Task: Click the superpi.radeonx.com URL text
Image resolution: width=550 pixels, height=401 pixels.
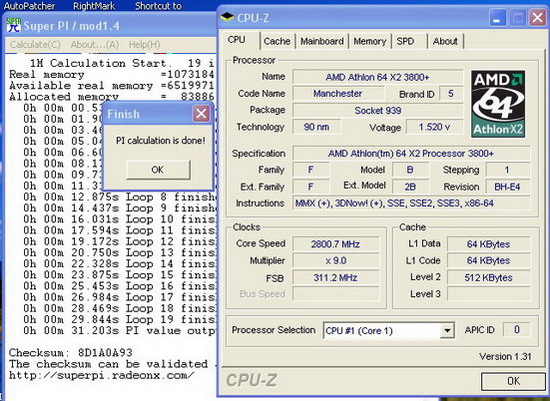Action: 101,375
